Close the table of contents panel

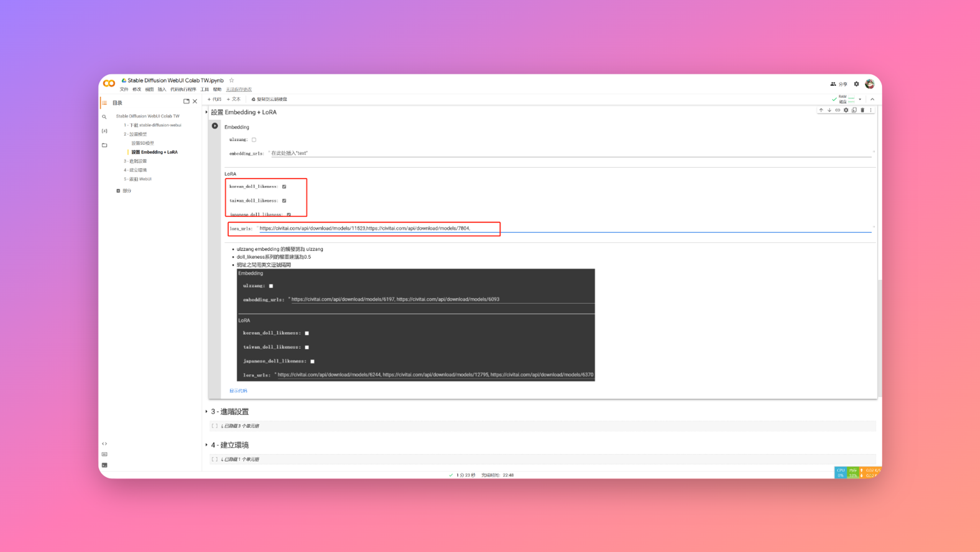click(195, 101)
